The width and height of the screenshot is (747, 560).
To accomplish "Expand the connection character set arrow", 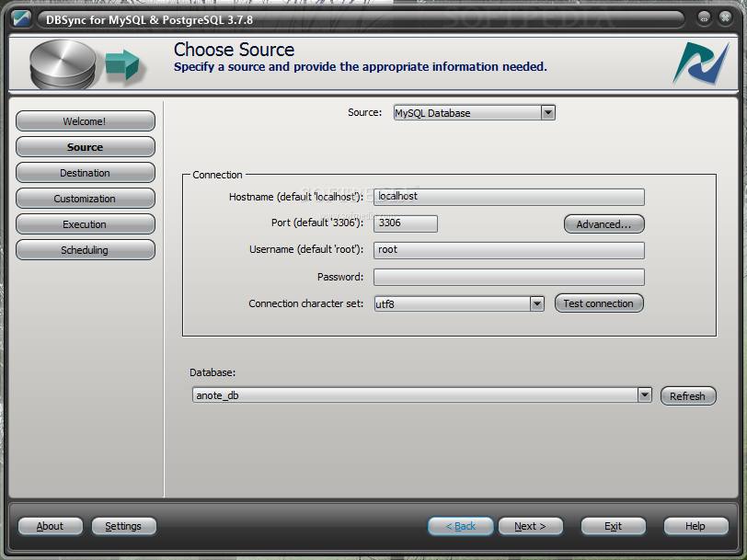I will click(x=537, y=303).
